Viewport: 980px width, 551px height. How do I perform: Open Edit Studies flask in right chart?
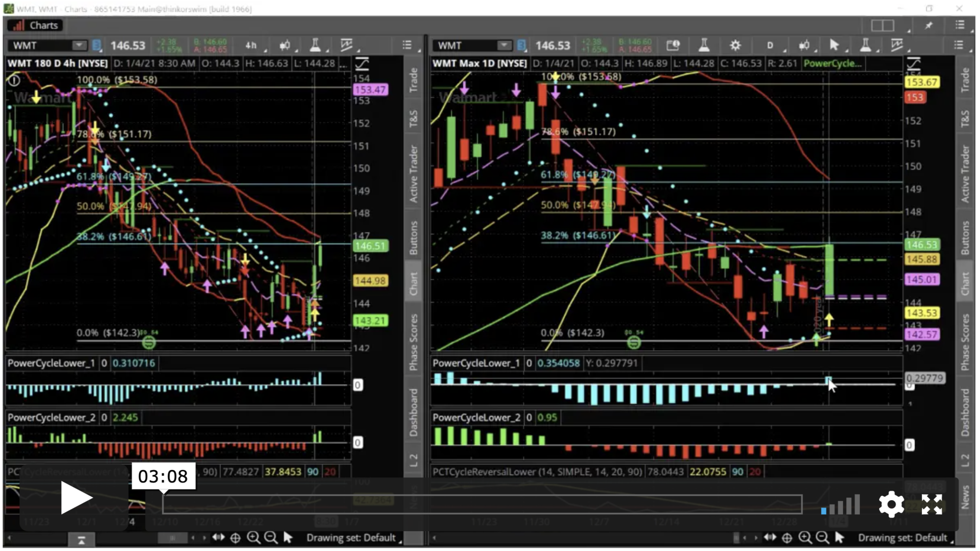(704, 45)
